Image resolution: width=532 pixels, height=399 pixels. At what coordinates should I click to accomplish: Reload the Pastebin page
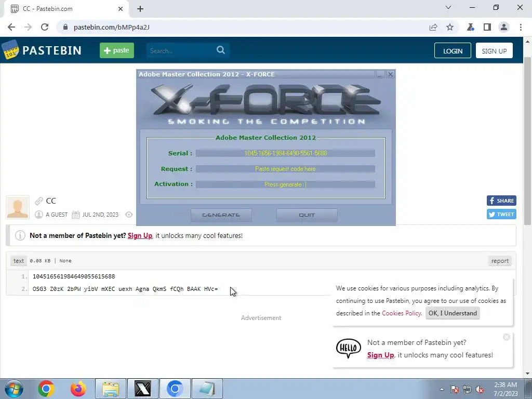click(x=45, y=27)
